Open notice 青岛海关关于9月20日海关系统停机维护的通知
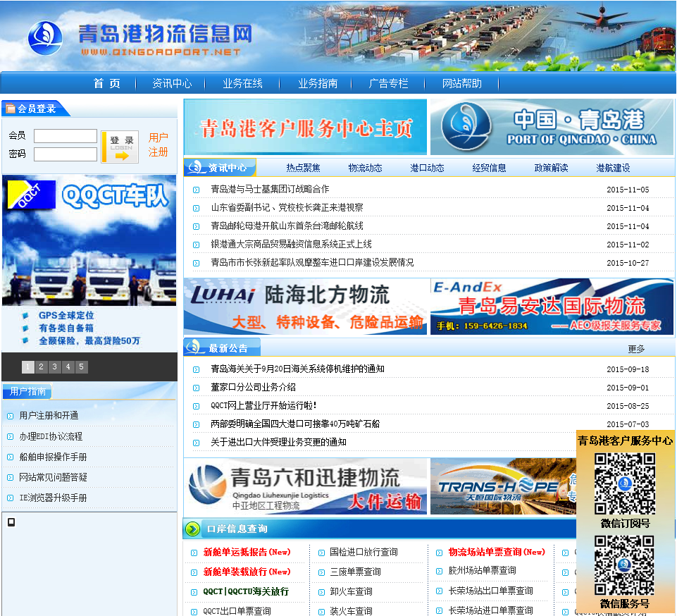 pyautogui.click(x=297, y=369)
